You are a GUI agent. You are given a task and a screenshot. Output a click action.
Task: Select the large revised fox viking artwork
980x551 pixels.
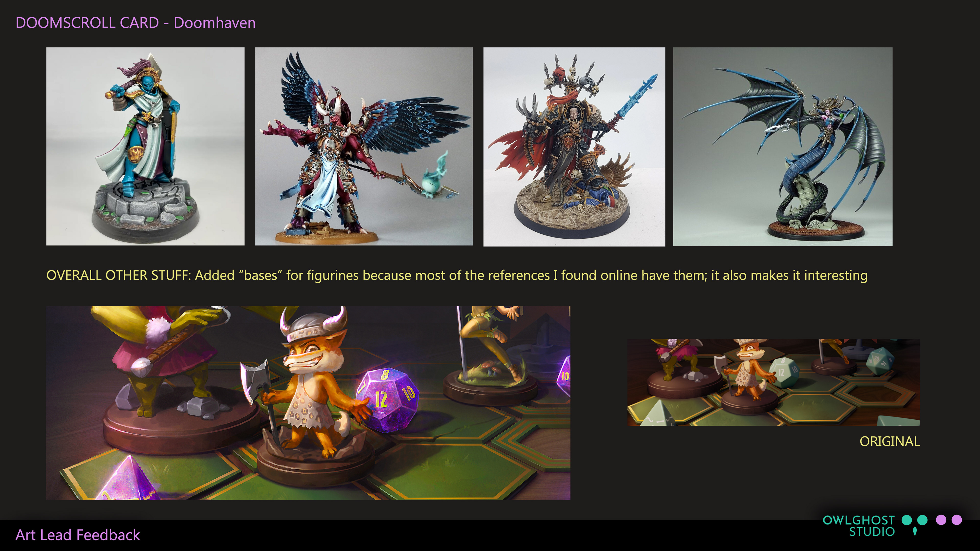tap(308, 403)
